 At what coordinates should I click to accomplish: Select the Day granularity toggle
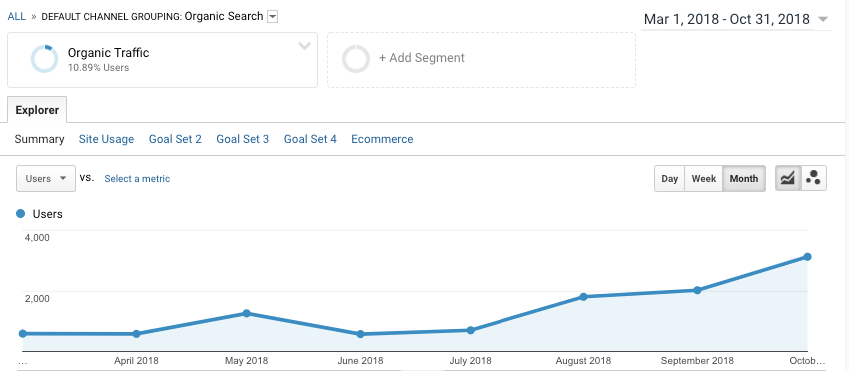[x=669, y=178]
